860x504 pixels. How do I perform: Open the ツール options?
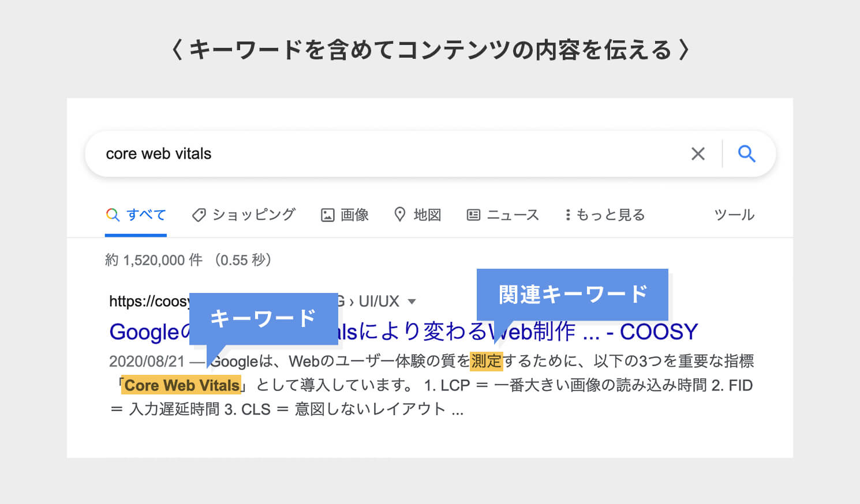[x=734, y=215]
